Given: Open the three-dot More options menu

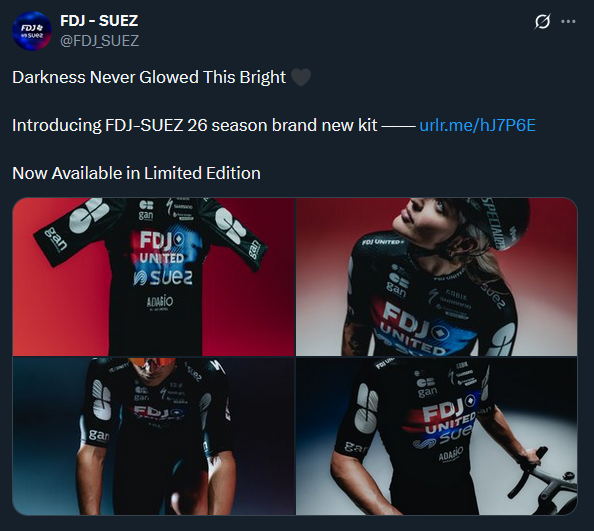Looking at the screenshot, I should coord(568,22).
